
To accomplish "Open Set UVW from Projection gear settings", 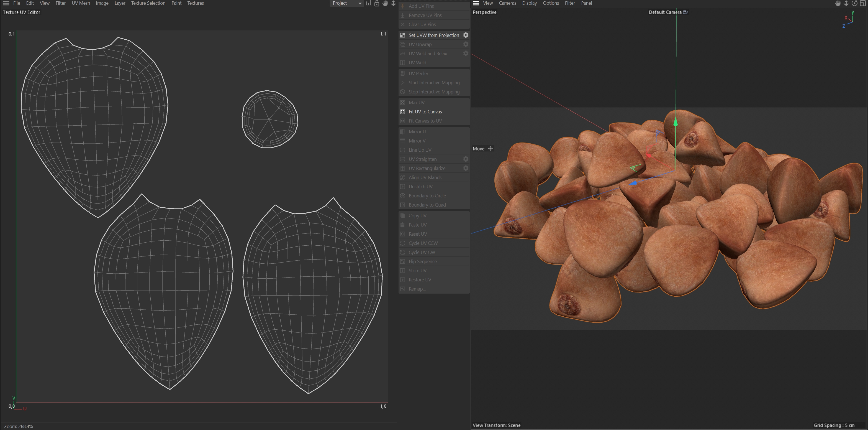I will (466, 35).
